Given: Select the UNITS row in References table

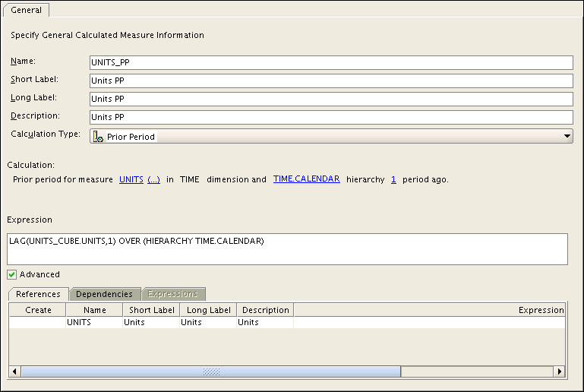Looking at the screenshot, I should [94, 322].
